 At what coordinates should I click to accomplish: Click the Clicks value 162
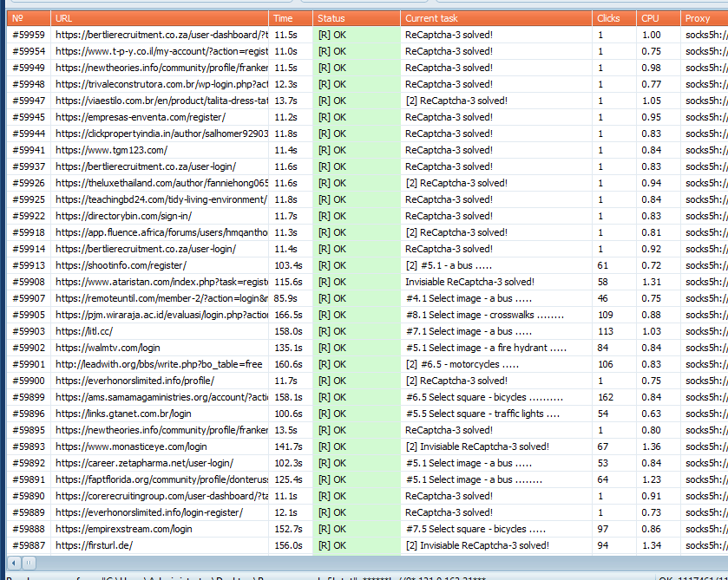606,397
